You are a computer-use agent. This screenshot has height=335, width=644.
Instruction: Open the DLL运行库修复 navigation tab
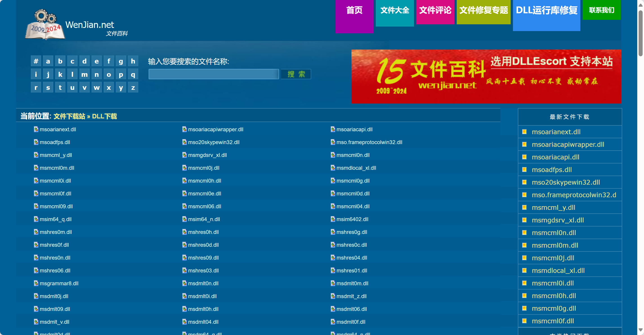[546, 16]
